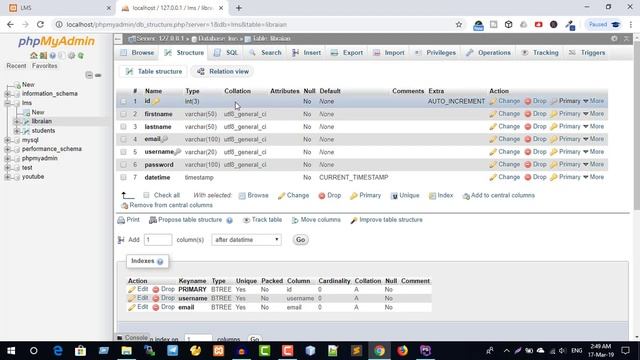This screenshot has width=640, height=360.
Task: Click Remove from central columns
Action: tap(167, 205)
